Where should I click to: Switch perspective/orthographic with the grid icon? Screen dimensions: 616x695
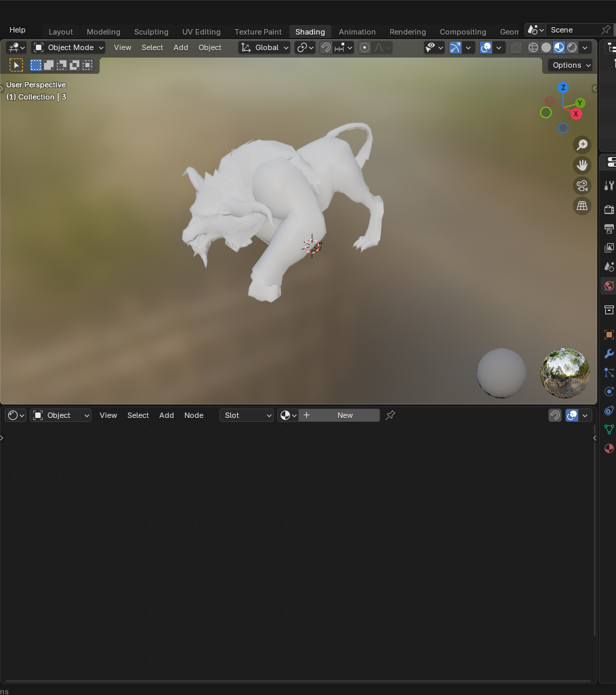(x=581, y=206)
